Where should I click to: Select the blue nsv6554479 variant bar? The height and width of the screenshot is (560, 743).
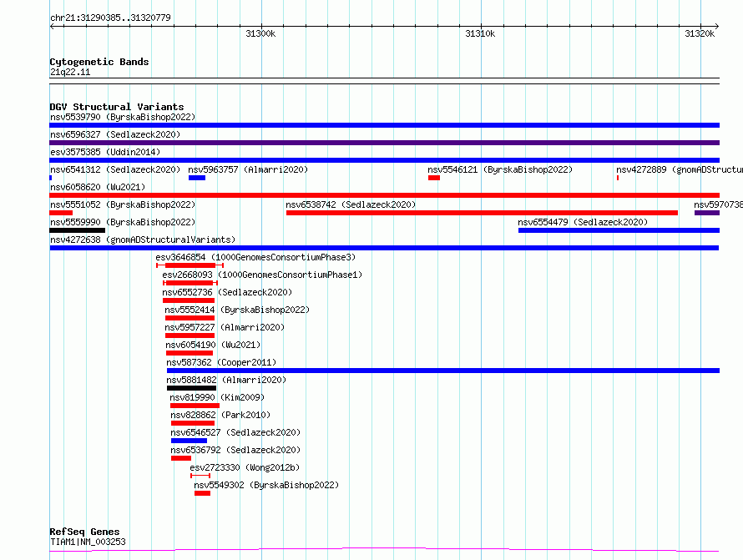619,230
